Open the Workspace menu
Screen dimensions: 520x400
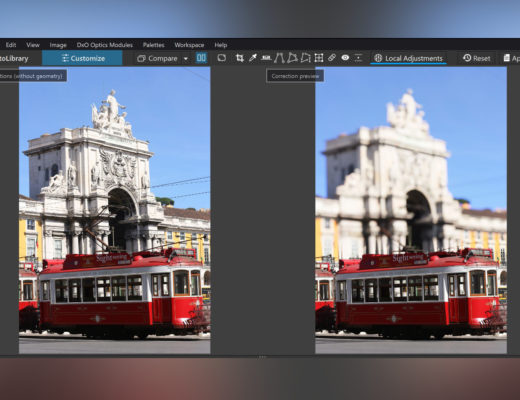pyautogui.click(x=189, y=45)
